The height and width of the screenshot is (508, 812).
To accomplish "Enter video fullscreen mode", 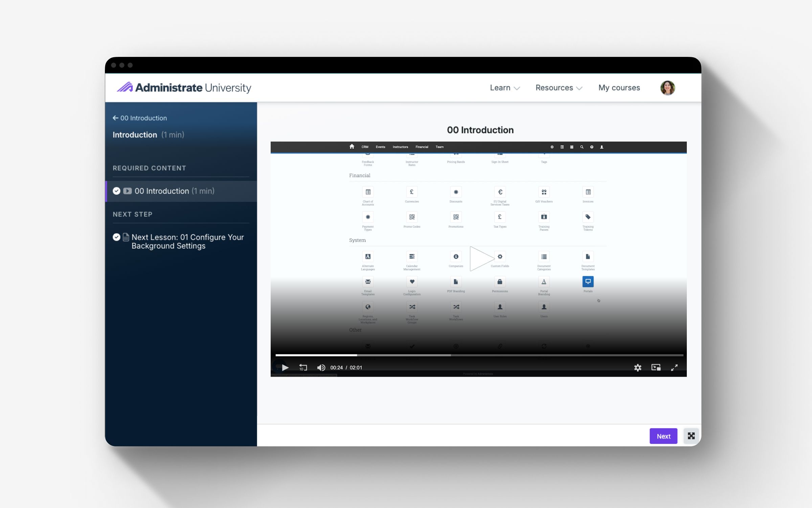I will (674, 367).
